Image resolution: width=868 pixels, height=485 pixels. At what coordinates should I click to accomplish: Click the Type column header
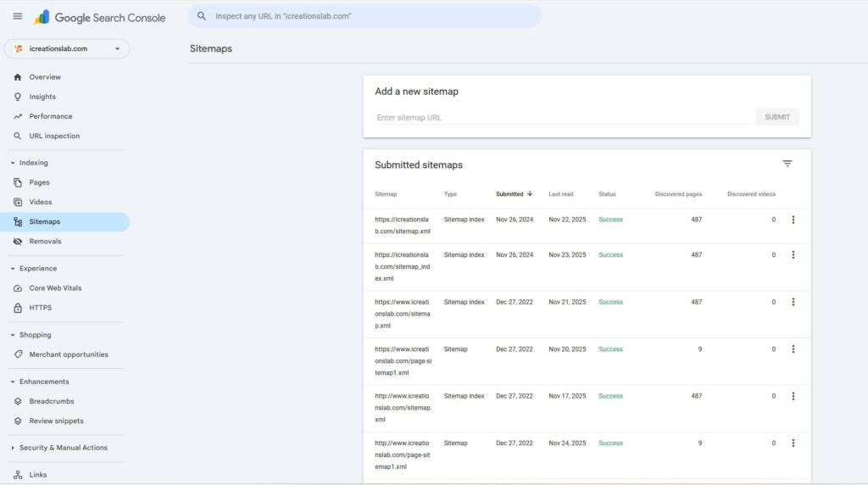pyautogui.click(x=450, y=194)
